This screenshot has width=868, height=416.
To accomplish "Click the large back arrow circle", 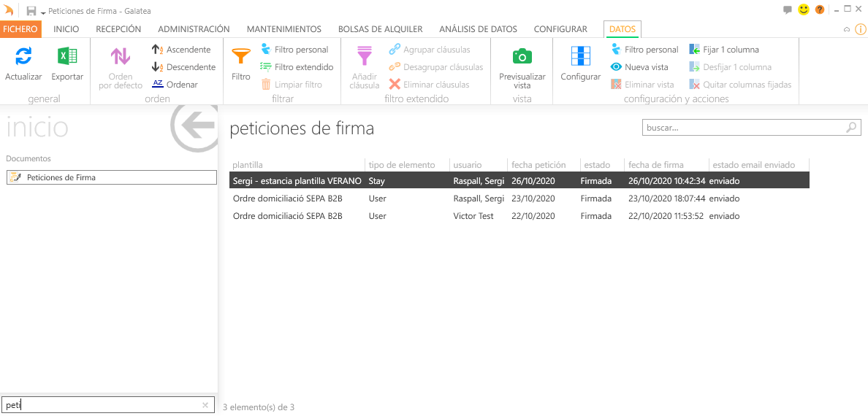I will (x=194, y=127).
